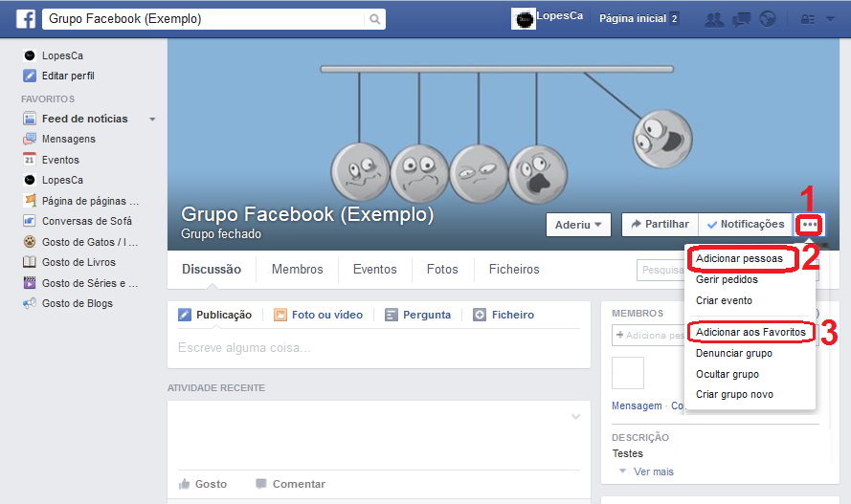Viewport: 851px width, 504px height.
Task: Switch to the Ficheiros tab
Action: point(514,270)
